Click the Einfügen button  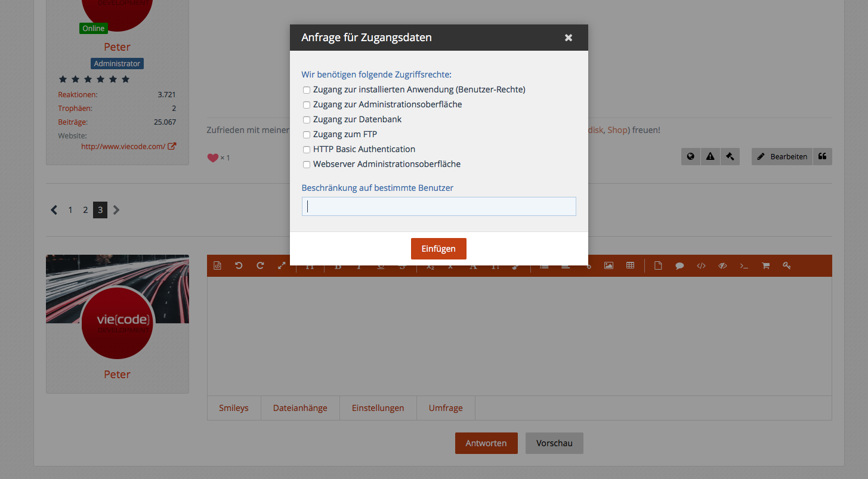(438, 249)
